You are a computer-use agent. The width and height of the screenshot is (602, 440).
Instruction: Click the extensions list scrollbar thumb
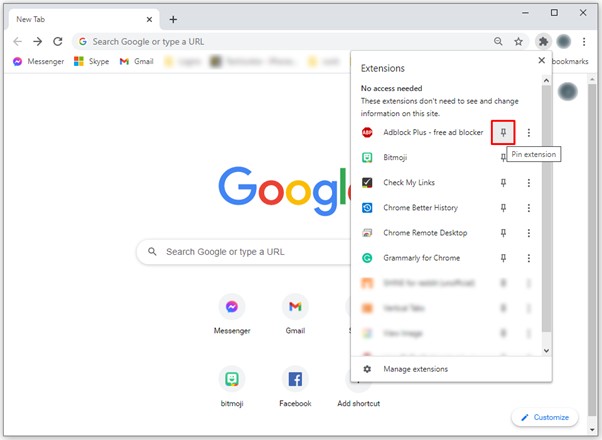546,208
